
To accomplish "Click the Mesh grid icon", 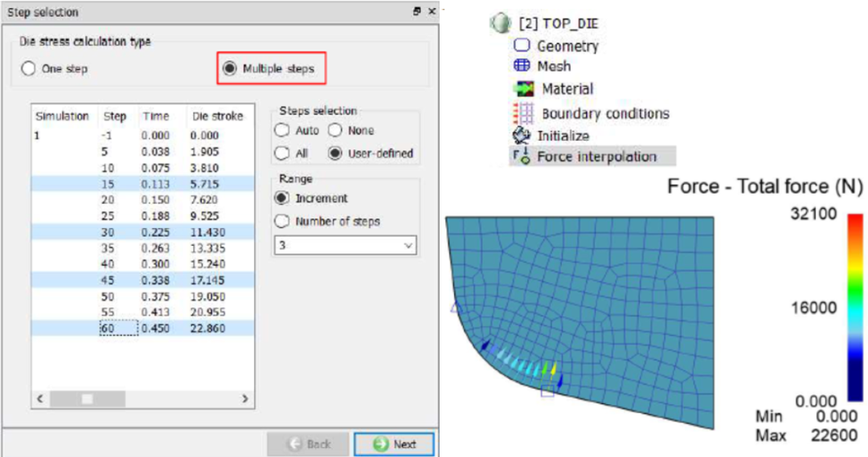I will tap(522, 67).
